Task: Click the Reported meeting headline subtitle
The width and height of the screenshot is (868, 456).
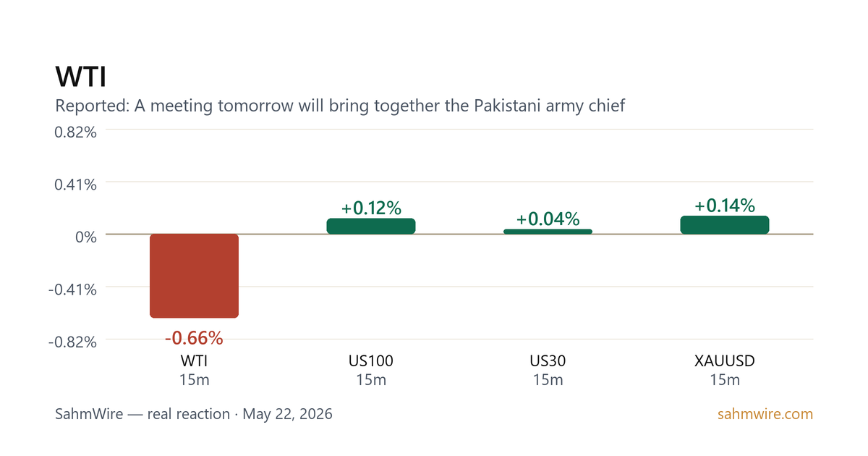Action: (340, 106)
